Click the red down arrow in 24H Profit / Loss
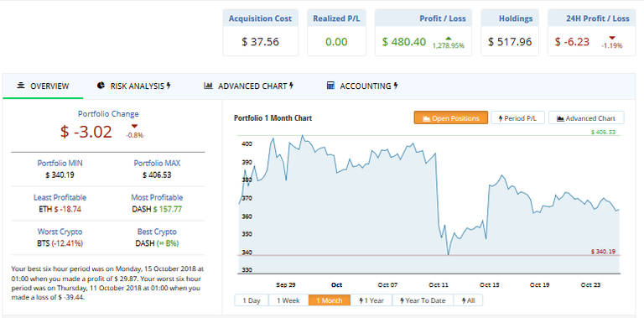 pyautogui.click(x=612, y=38)
